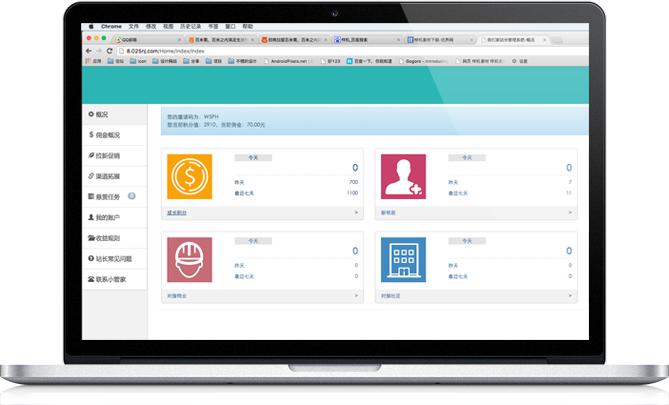This screenshot has height=405, width=669.
Task: Select 概况 overview in the sidebar
Action: pos(101,114)
